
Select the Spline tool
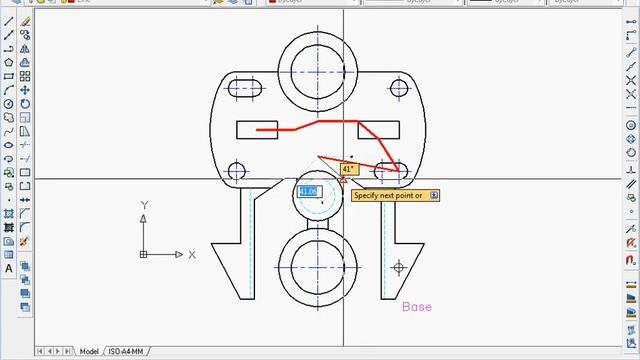[9, 131]
